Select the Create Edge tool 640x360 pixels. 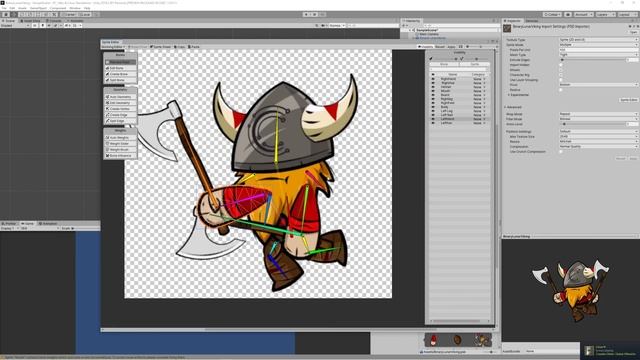coord(120,115)
